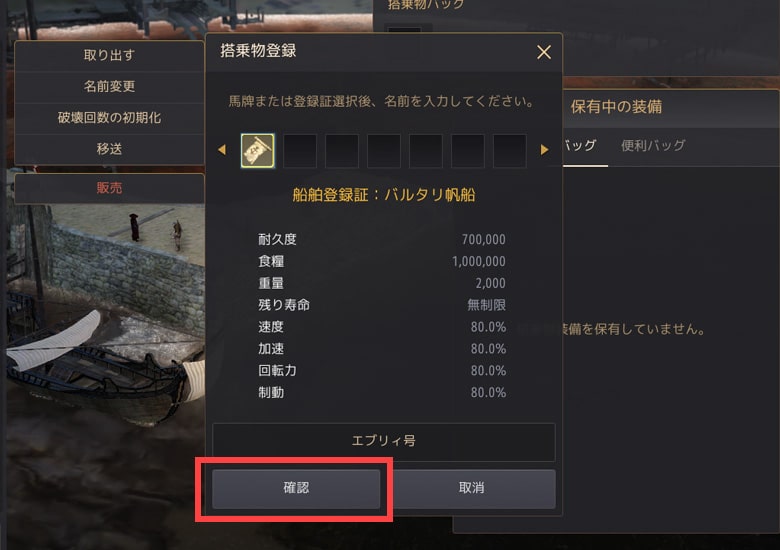Select the ship registration certificate icon
Viewport: 780px width, 550px height.
257,150
